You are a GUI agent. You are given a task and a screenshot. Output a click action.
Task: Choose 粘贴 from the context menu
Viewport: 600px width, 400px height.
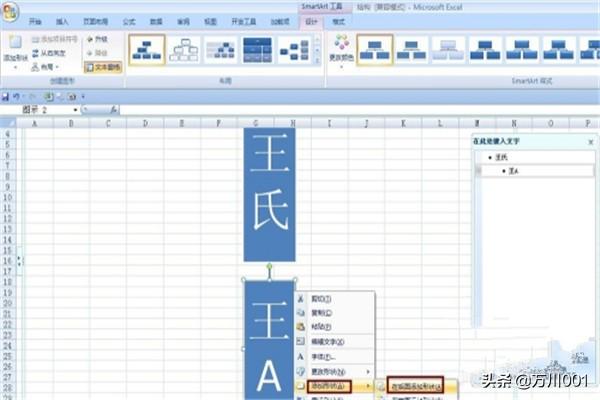coord(335,327)
